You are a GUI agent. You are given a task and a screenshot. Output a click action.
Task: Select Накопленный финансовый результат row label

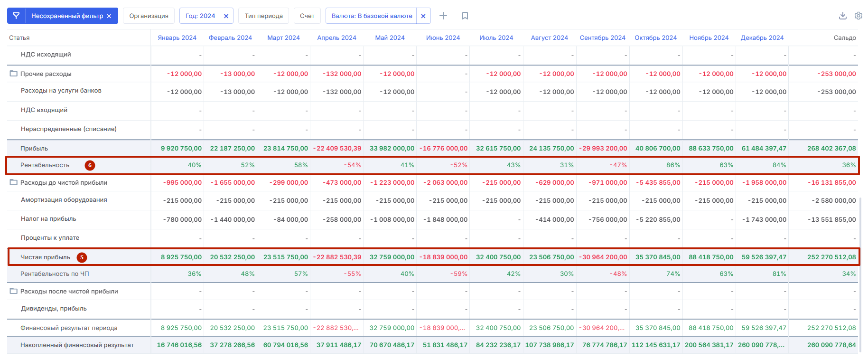77,345
